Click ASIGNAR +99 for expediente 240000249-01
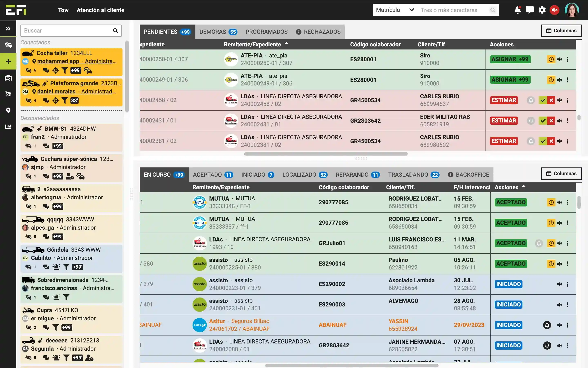The image size is (588, 368). pyautogui.click(x=510, y=80)
